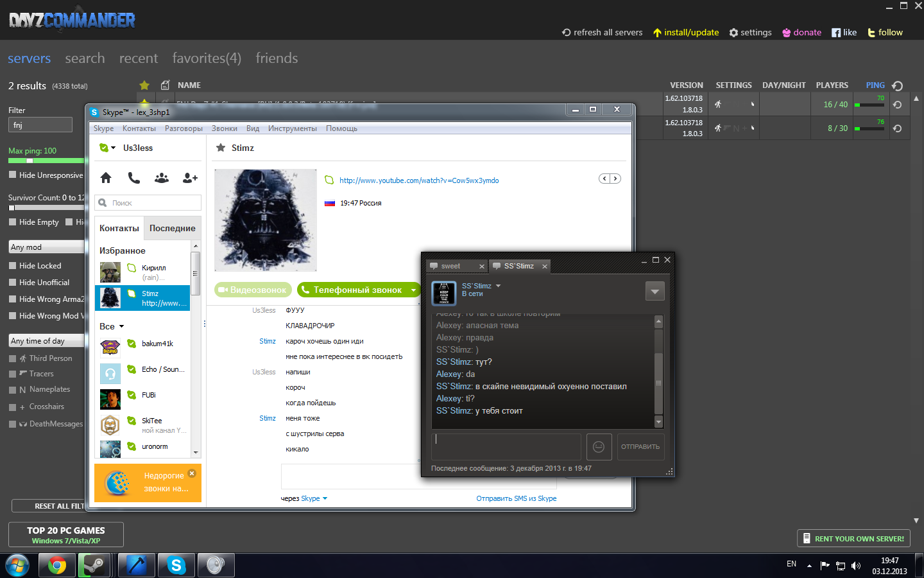Click refresh all servers
Image resolution: width=924 pixels, height=578 pixels.
coord(602,32)
